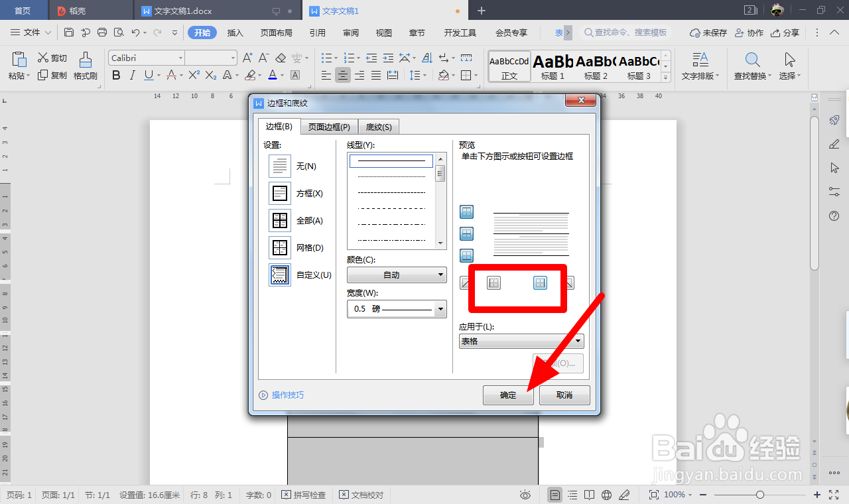Click the 协作 collaborate button
Viewport: 849px width, 504px height.
point(749,32)
